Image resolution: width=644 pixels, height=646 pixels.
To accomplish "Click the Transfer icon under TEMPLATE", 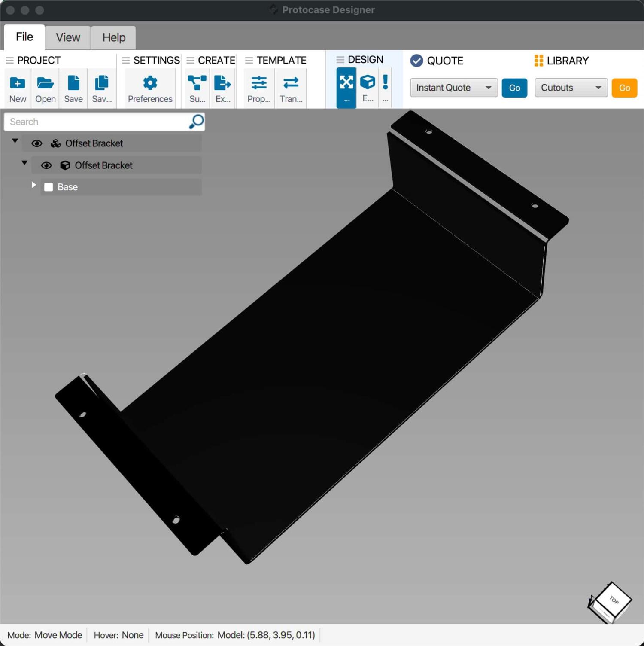I will 291,88.
